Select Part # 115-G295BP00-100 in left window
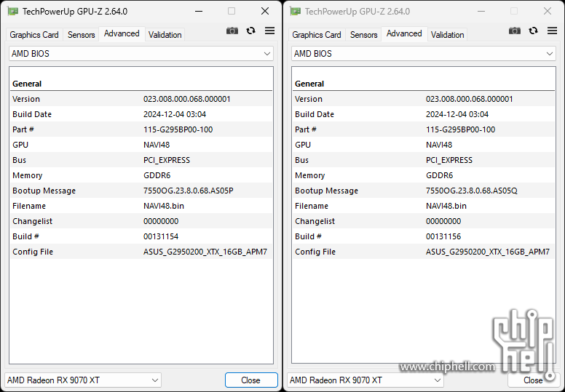 (x=178, y=129)
